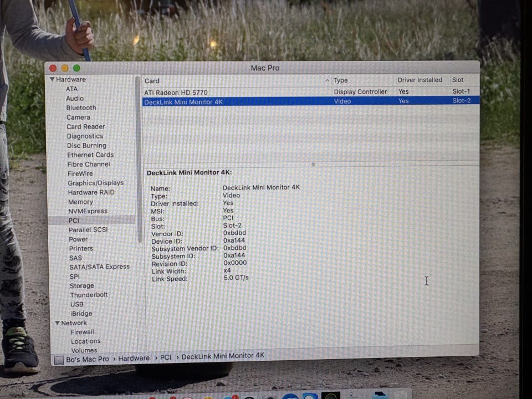Click the computer icon in path bar
532x399 pixels.
pos(59,360)
